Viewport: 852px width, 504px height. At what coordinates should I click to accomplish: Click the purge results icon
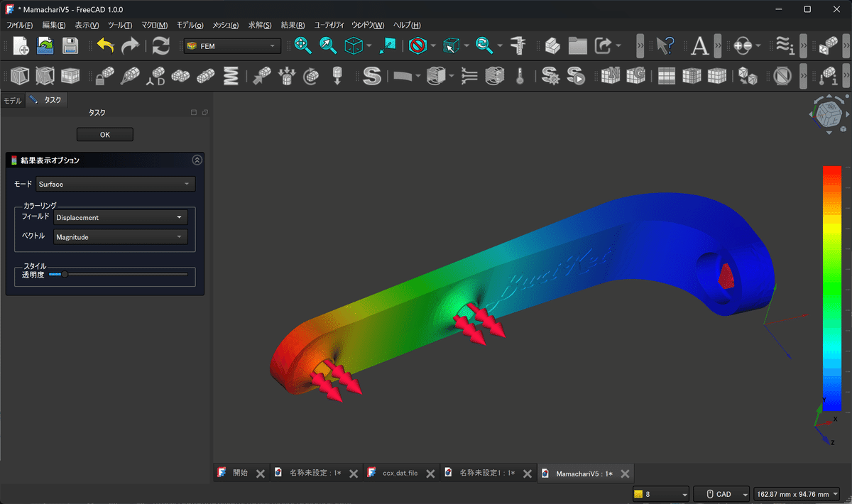pos(782,75)
